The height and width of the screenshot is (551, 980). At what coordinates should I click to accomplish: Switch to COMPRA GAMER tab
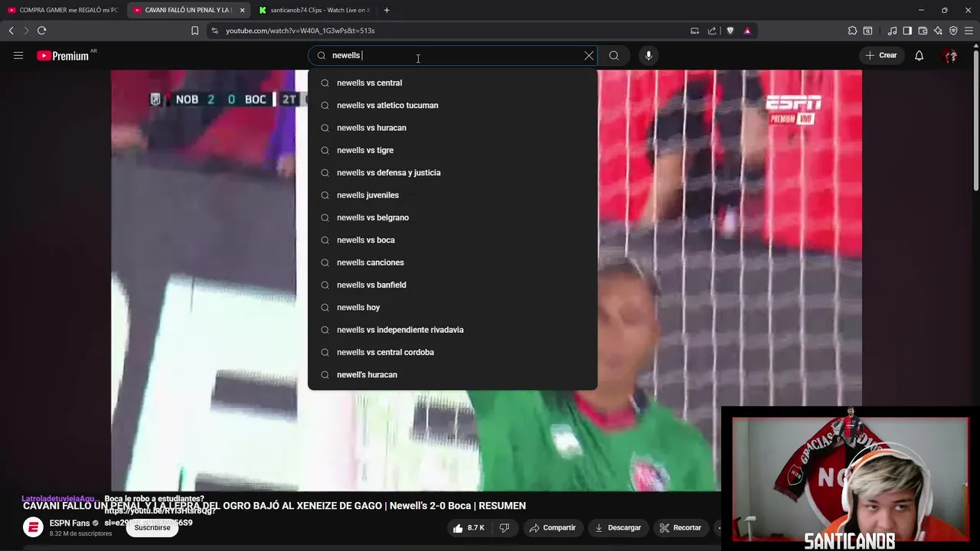[63, 10]
